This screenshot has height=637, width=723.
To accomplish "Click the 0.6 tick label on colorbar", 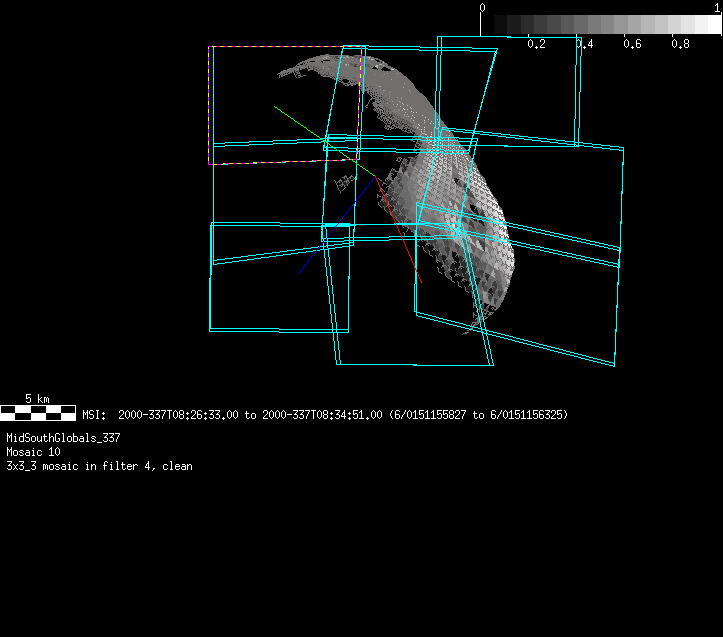I will pos(632,44).
